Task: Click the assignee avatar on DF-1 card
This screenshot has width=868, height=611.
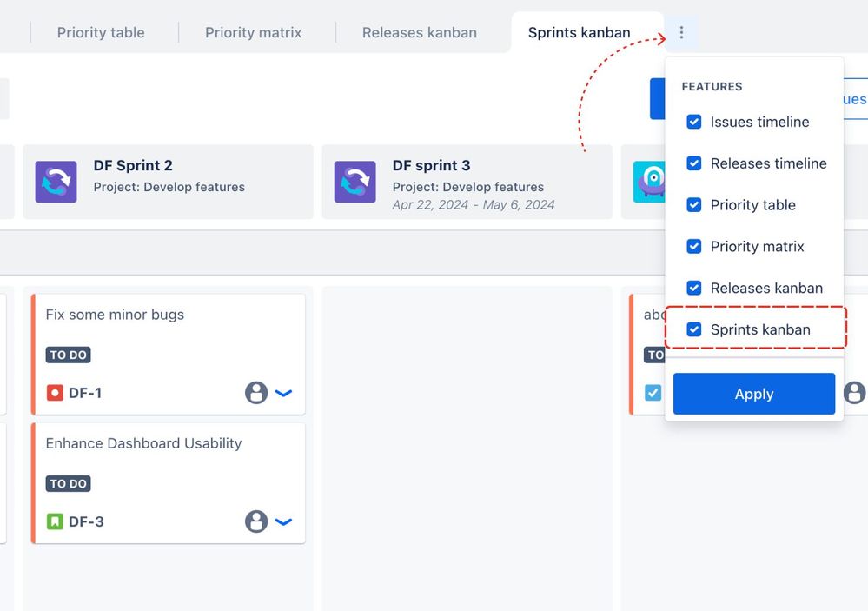Action: [256, 393]
